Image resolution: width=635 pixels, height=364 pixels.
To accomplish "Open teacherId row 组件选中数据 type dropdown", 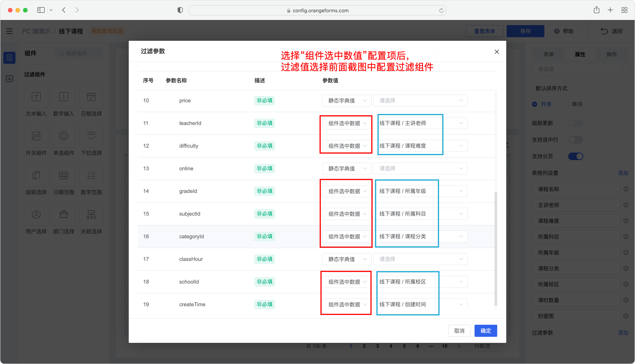I will tap(347, 123).
